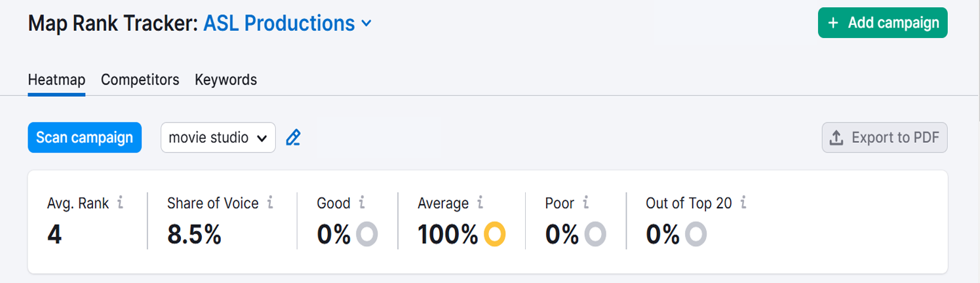The width and height of the screenshot is (980, 283).
Task: Click the info icon next to Average
Action: pos(480,203)
